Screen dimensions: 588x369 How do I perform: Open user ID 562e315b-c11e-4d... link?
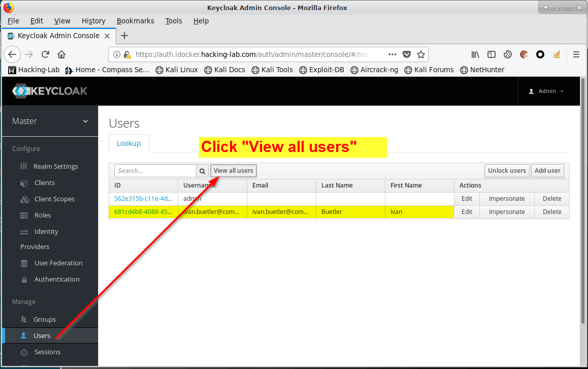(143, 199)
